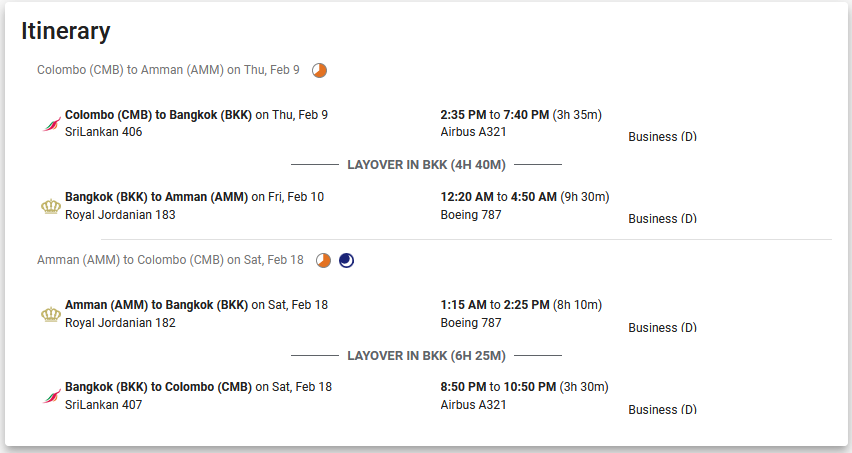Click the SriLankan logo beside flight 407
The height and width of the screenshot is (453, 852).
(x=52, y=396)
